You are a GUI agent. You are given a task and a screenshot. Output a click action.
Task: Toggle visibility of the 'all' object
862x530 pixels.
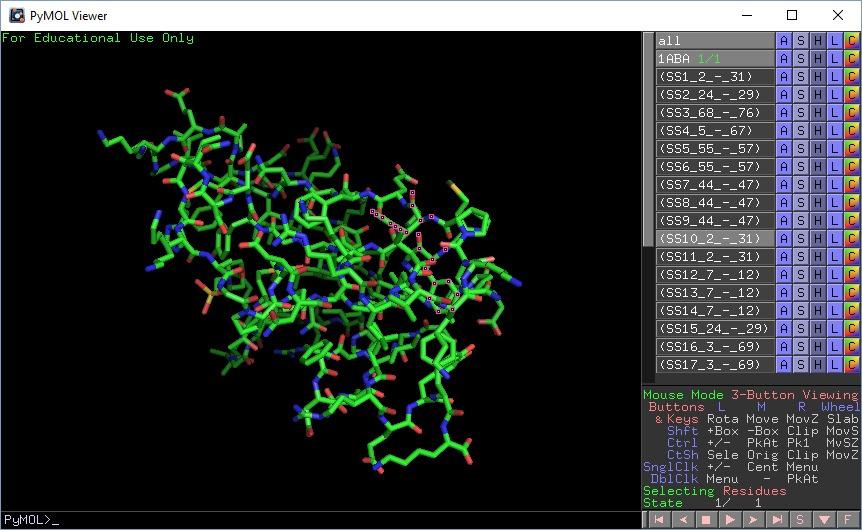[x=715, y=41]
